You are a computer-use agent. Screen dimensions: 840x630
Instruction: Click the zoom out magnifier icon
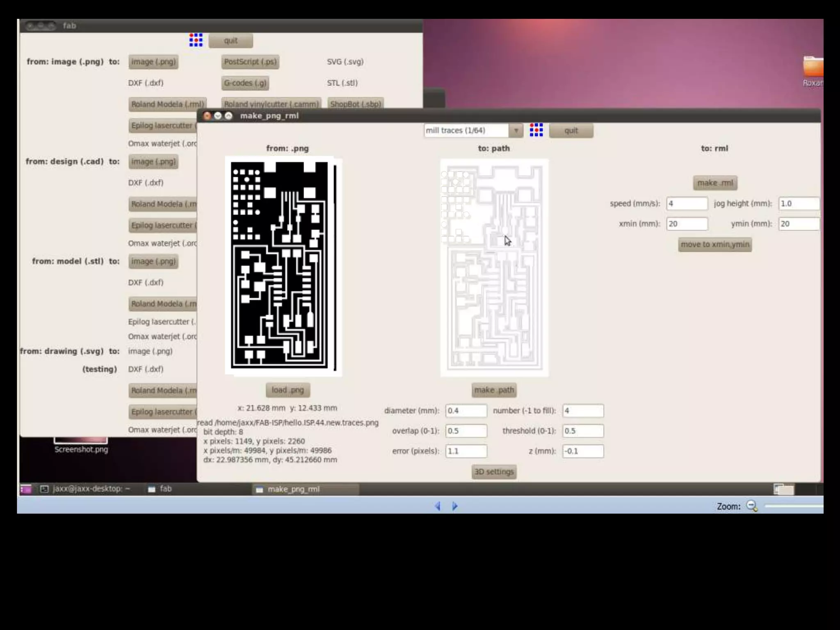click(x=752, y=506)
